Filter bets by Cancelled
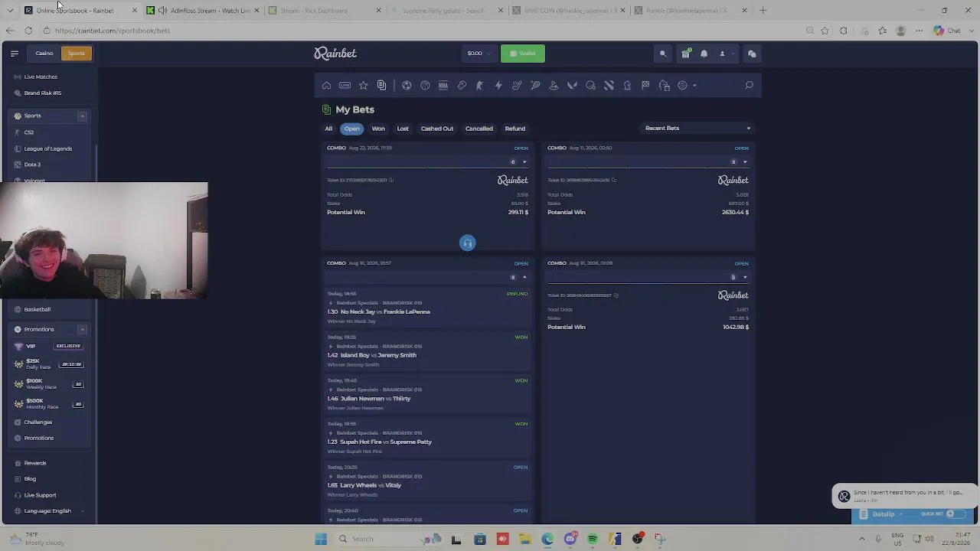The image size is (980, 551). 479,129
